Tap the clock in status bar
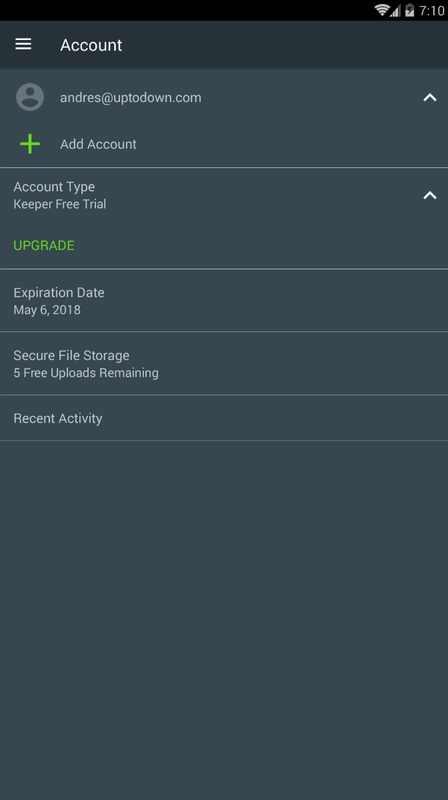 [431, 10]
